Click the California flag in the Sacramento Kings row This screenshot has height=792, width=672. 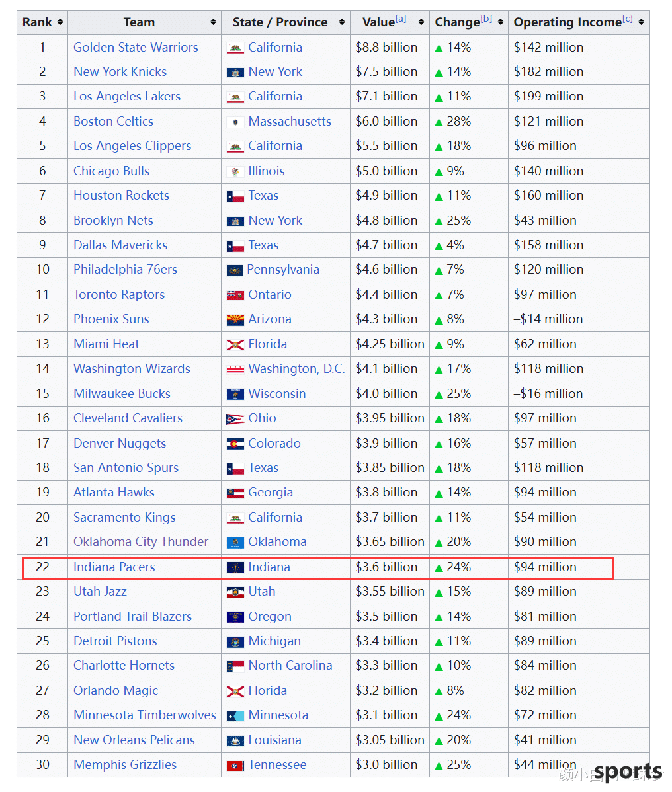tap(235, 518)
